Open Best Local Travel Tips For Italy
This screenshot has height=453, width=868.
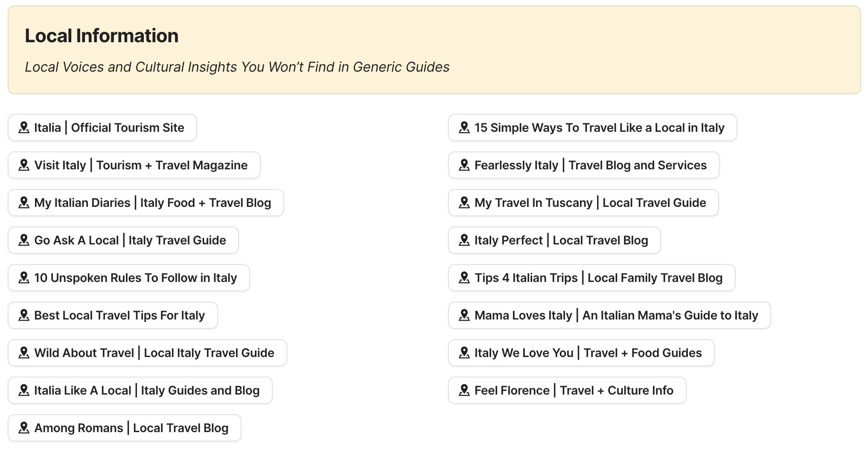pyautogui.click(x=119, y=315)
